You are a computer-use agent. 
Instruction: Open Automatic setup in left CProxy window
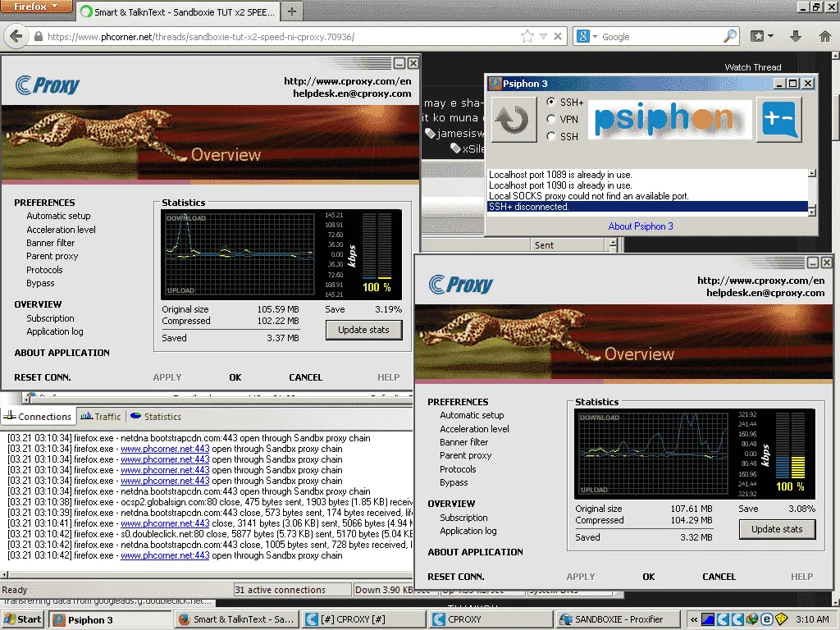(x=58, y=216)
